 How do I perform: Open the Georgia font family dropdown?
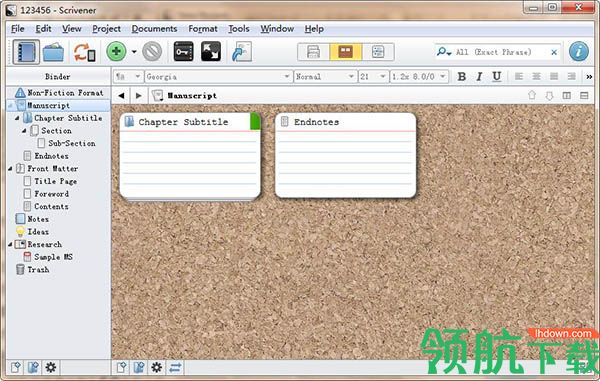218,77
